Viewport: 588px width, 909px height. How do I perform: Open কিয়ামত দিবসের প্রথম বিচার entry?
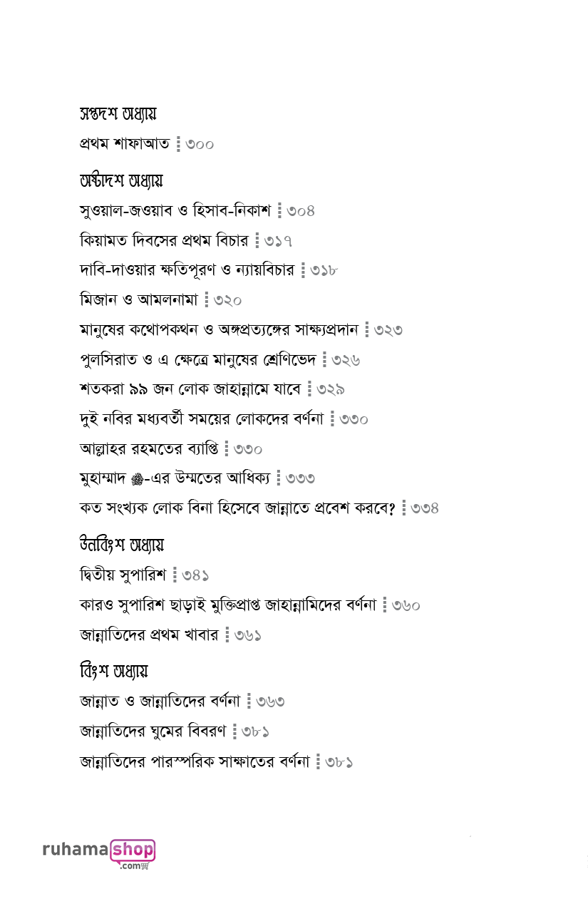point(164,241)
